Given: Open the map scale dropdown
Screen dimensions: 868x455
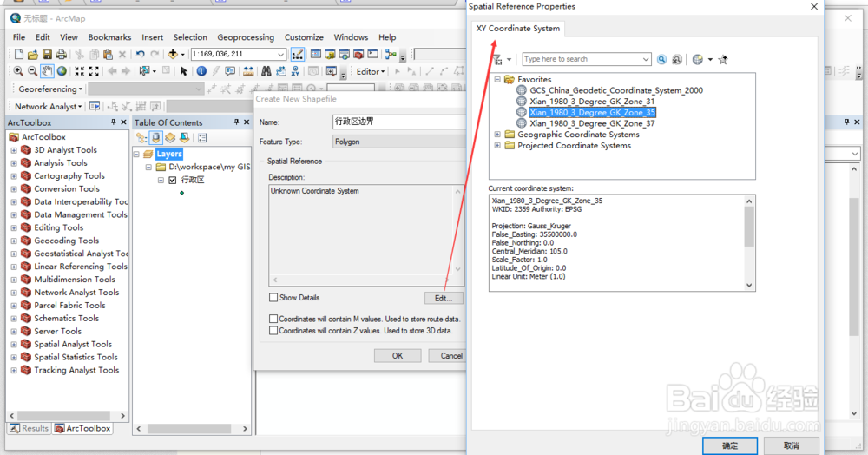Looking at the screenshot, I should pos(280,54).
